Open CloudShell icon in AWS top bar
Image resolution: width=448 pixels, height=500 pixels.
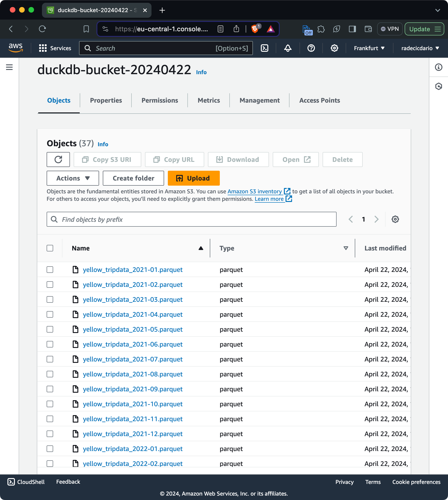264,48
